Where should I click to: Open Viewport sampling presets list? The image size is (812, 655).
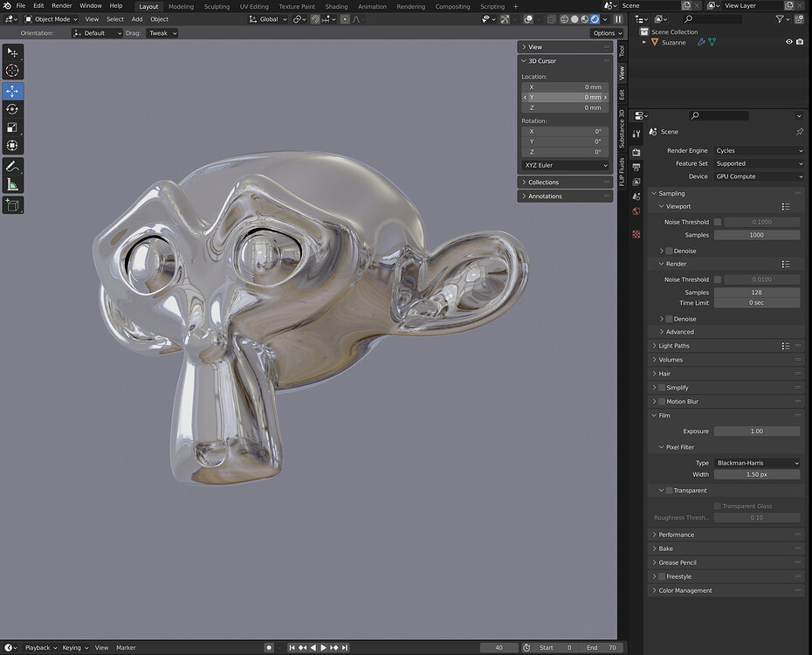coord(786,207)
